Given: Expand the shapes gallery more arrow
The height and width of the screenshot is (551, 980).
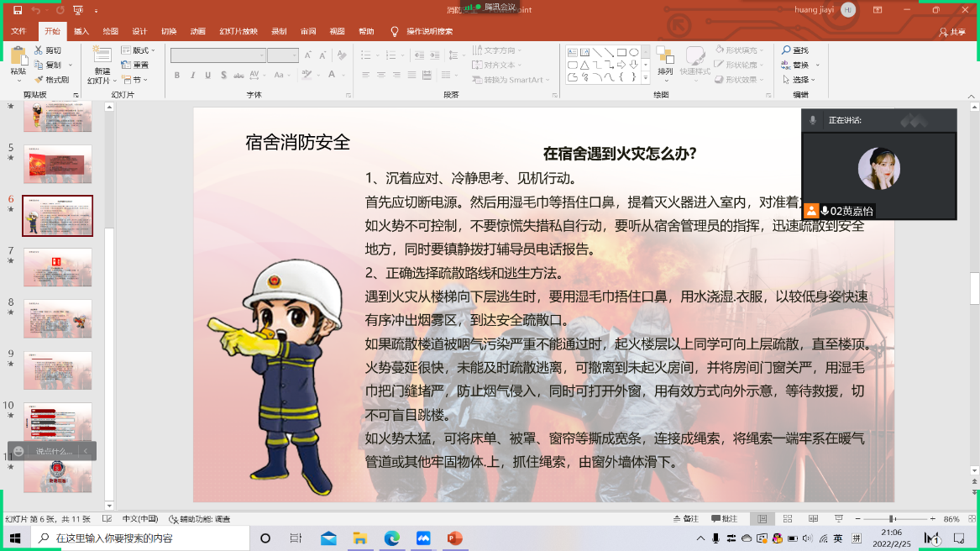Looking at the screenshot, I should pyautogui.click(x=647, y=78).
